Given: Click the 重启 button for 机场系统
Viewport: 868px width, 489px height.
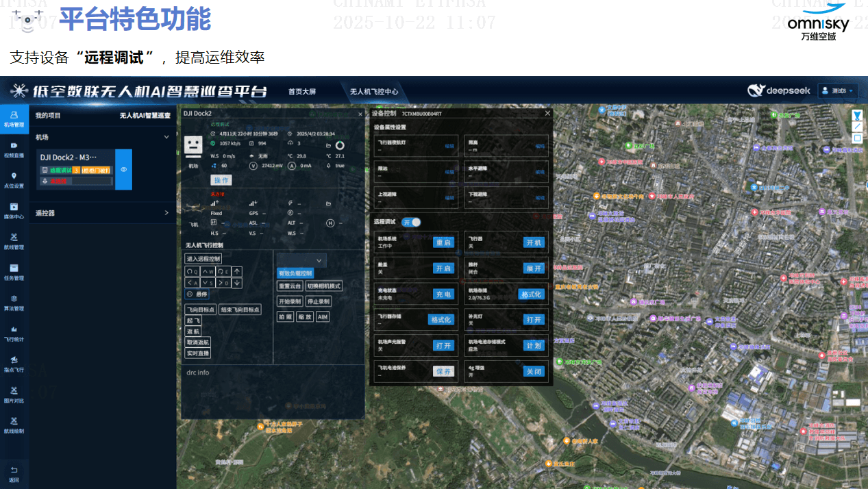Looking at the screenshot, I should (x=443, y=242).
